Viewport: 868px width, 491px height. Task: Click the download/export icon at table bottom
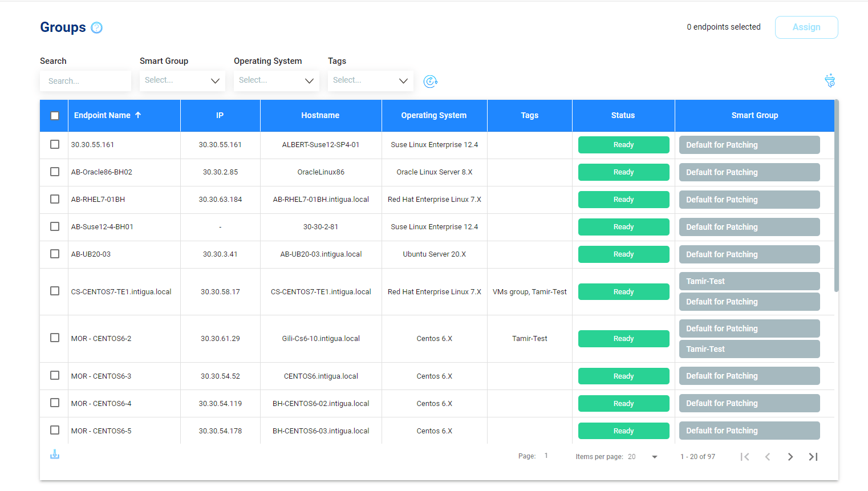click(54, 454)
